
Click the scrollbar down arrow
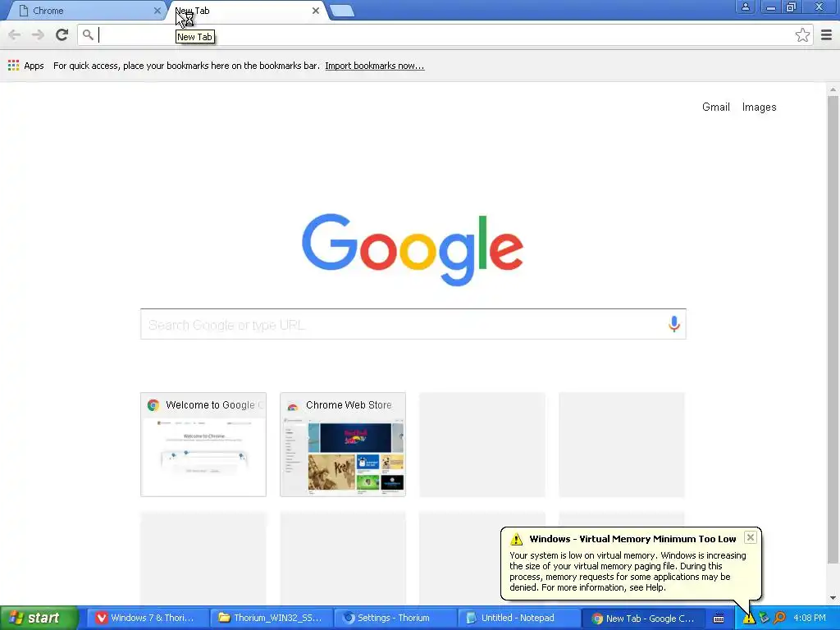click(833, 597)
